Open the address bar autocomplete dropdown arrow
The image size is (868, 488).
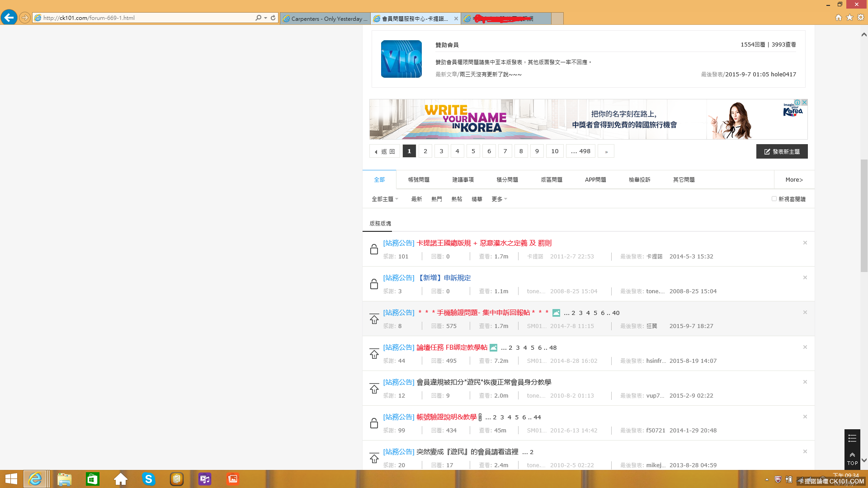(265, 18)
